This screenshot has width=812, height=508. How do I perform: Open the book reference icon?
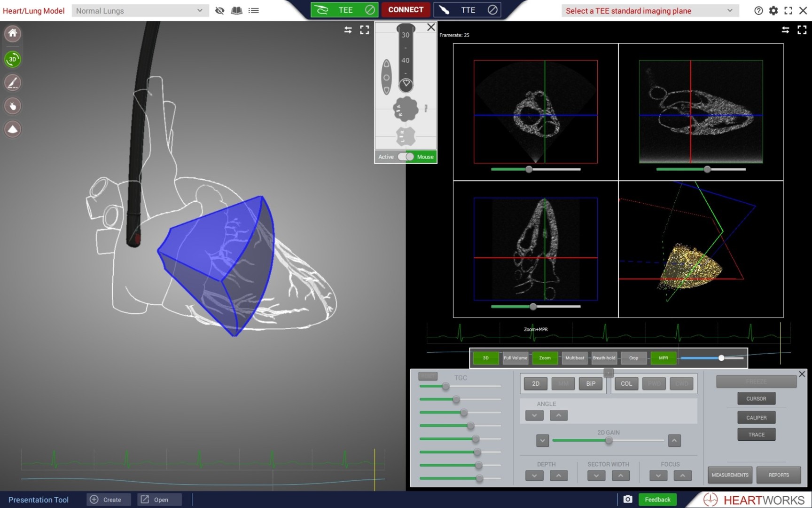coord(236,10)
